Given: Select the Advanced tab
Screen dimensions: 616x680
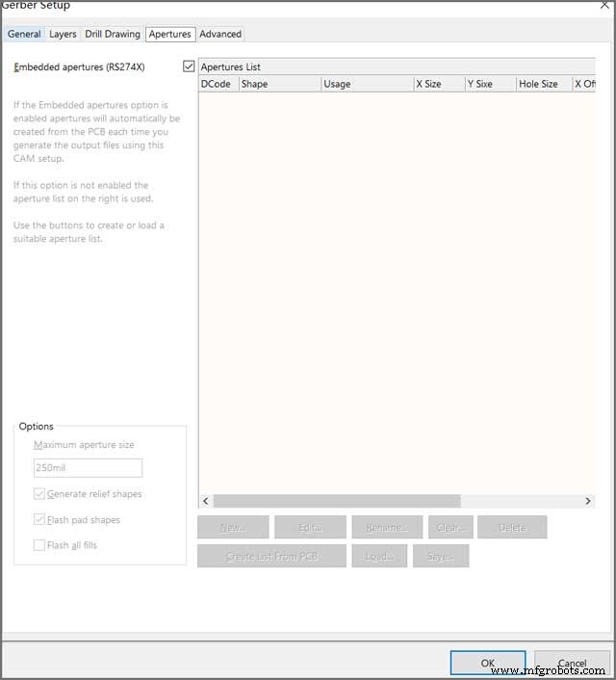Looking at the screenshot, I should point(220,34).
